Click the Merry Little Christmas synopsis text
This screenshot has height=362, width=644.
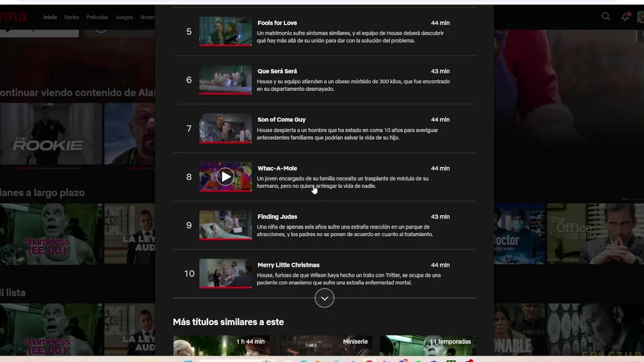coord(349,279)
